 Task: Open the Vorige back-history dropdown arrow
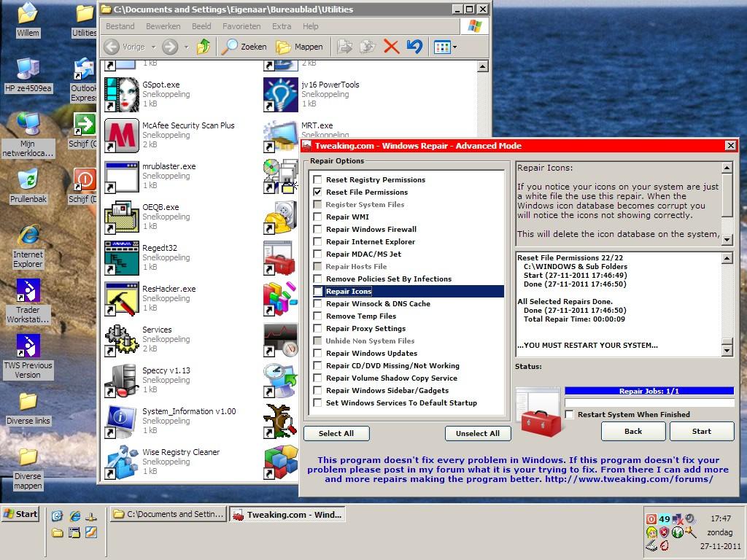[x=152, y=47]
